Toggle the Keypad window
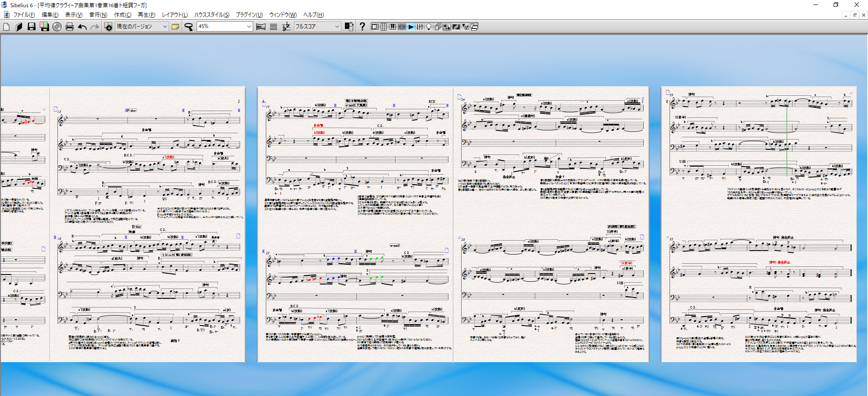868x396 pixels. click(384, 27)
